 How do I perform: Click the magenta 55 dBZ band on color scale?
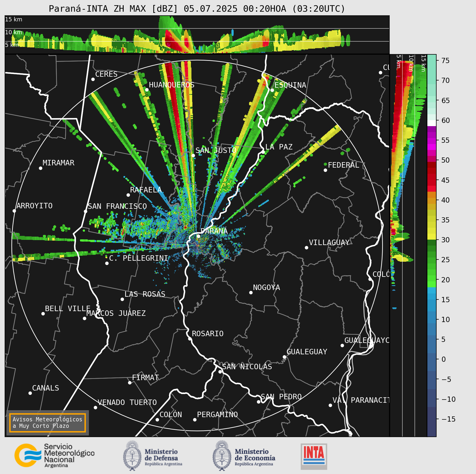coord(432,141)
